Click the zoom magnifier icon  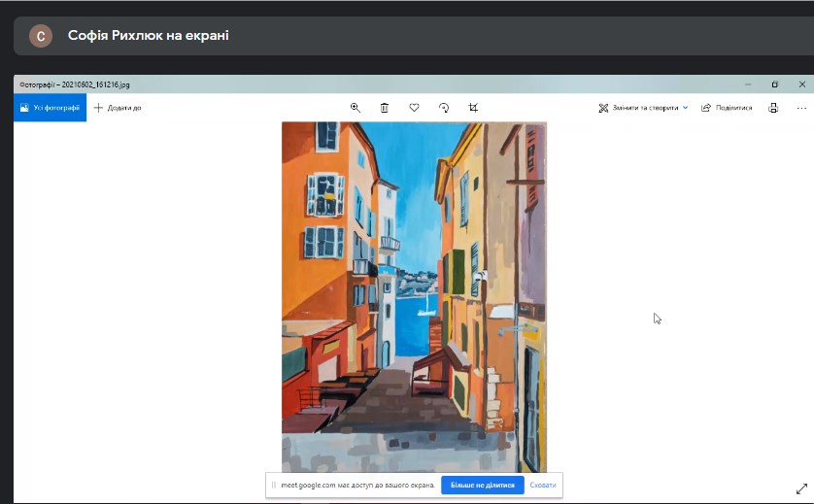(x=356, y=108)
